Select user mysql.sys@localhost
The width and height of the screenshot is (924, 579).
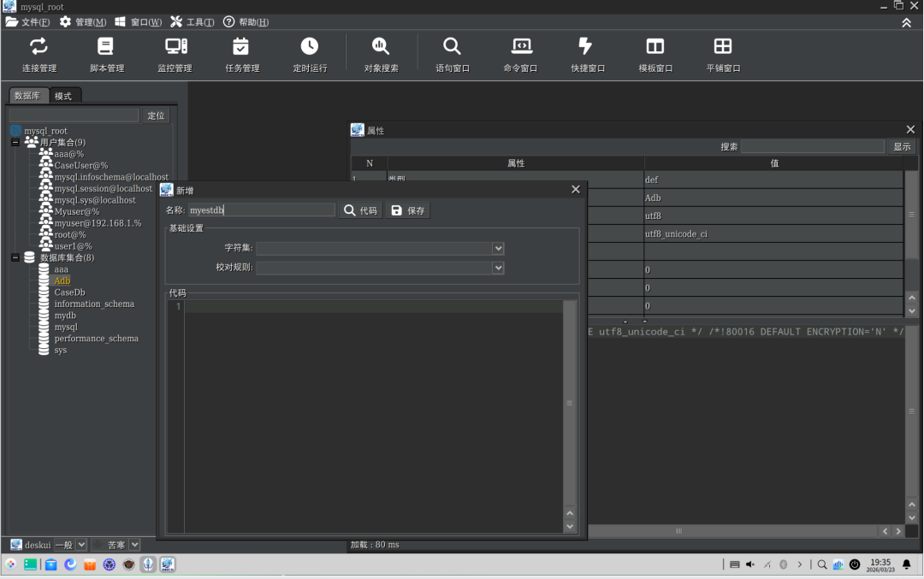tap(95, 200)
